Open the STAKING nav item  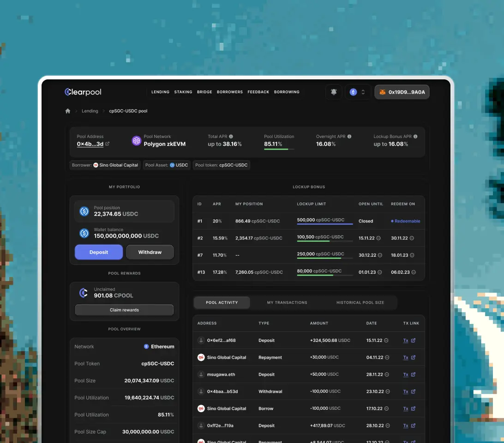(183, 92)
